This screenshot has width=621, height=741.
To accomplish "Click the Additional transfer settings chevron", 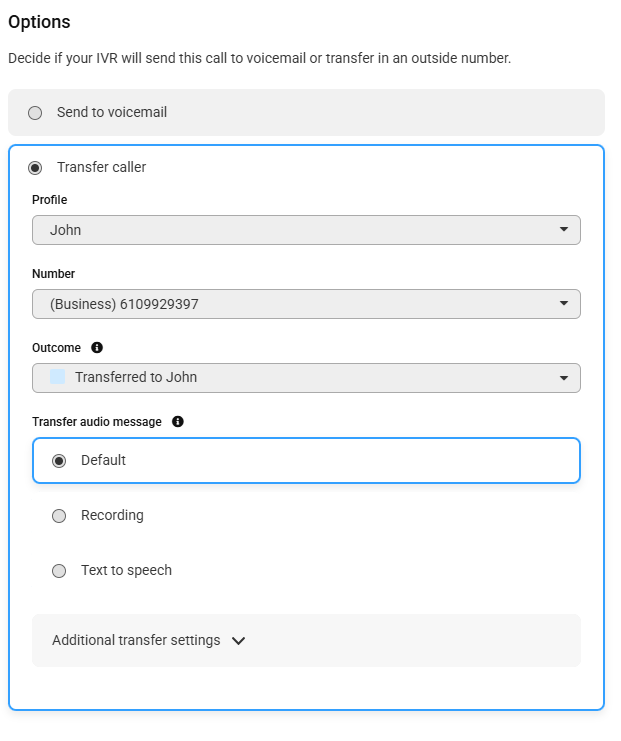I will coord(239,641).
